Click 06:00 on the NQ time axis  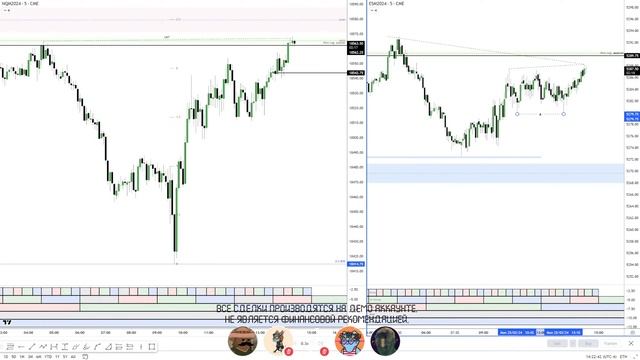click(x=80, y=333)
